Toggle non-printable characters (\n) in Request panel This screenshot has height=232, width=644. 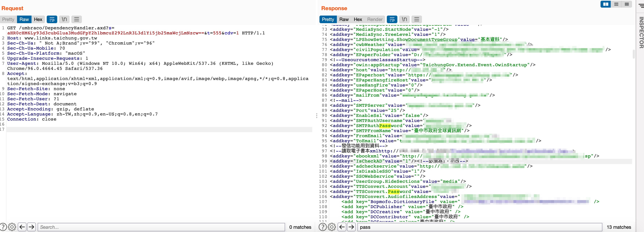pos(64,19)
